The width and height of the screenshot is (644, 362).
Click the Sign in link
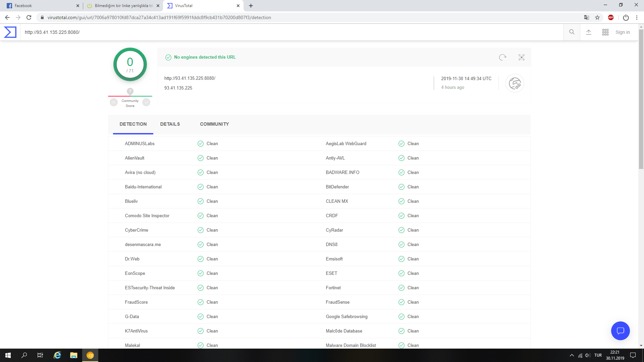623,32
